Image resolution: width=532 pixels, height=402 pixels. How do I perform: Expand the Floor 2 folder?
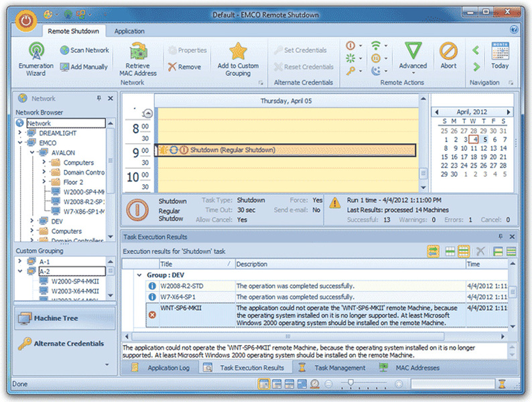point(44,182)
